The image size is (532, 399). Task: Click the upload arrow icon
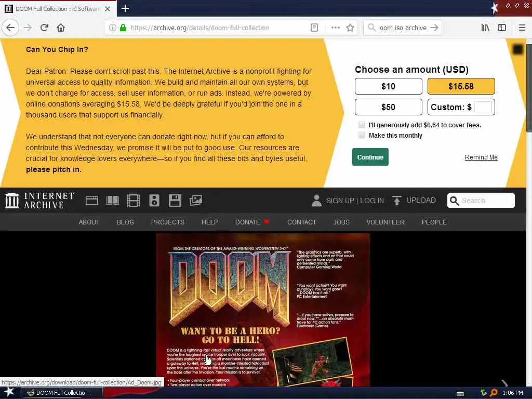[x=396, y=201]
